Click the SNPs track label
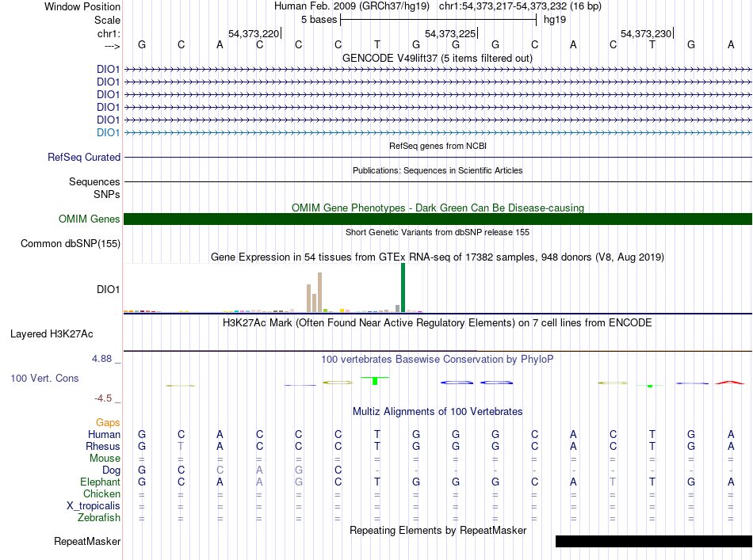The image size is (753, 560). coord(107,194)
